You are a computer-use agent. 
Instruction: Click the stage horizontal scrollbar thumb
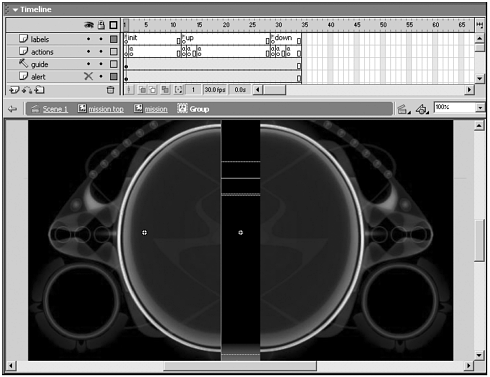coord(240,366)
